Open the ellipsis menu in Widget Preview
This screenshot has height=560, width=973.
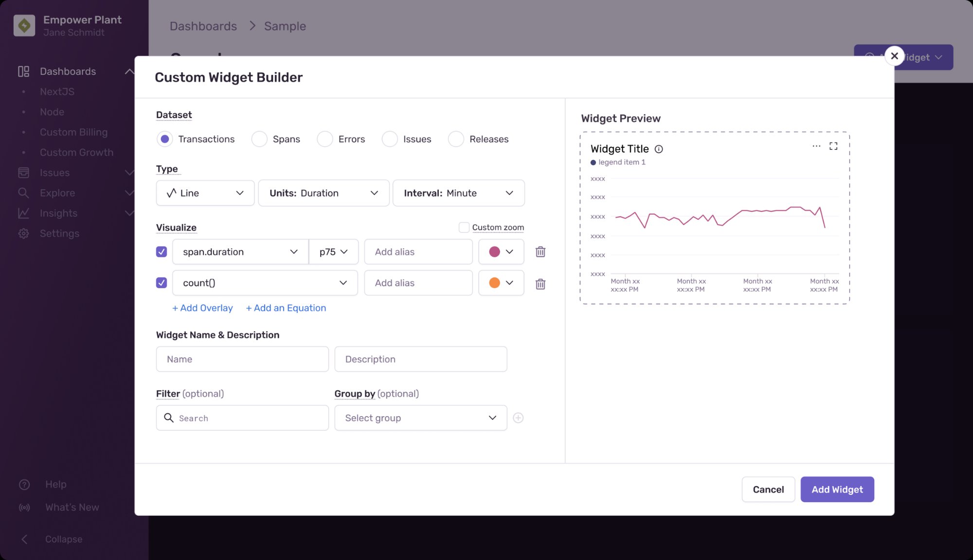816,146
